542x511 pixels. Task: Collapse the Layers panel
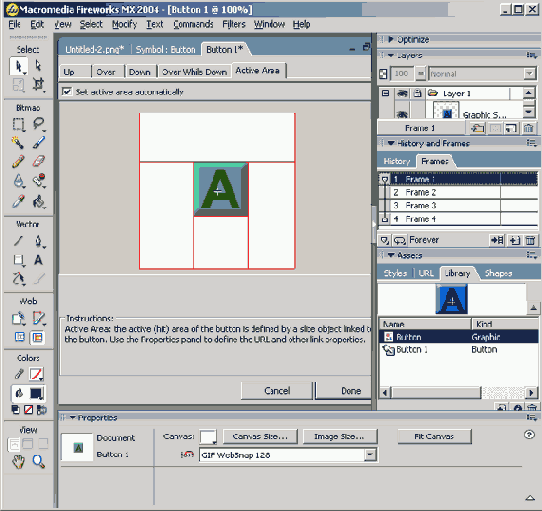tap(391, 55)
